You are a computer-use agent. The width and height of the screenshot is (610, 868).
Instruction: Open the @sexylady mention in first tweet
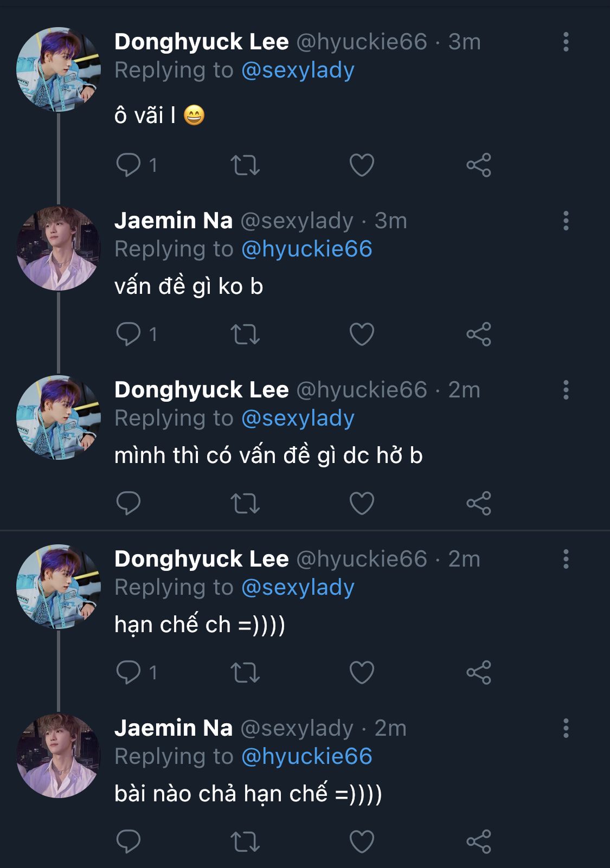click(298, 70)
